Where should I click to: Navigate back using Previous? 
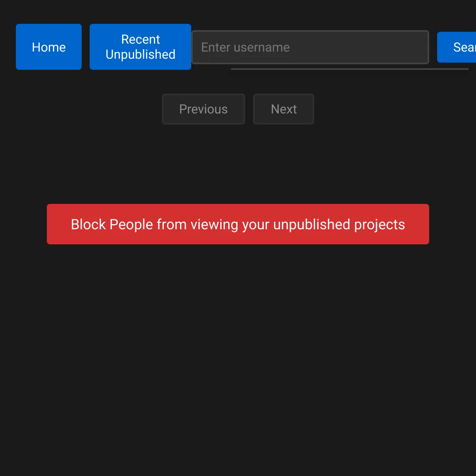[x=203, y=109]
